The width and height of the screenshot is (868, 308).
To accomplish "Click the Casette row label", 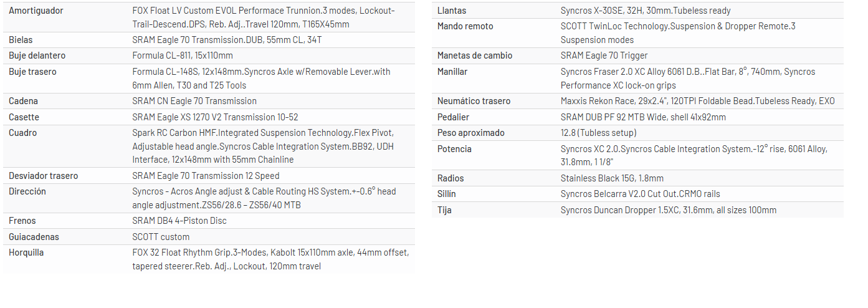I will [24, 117].
